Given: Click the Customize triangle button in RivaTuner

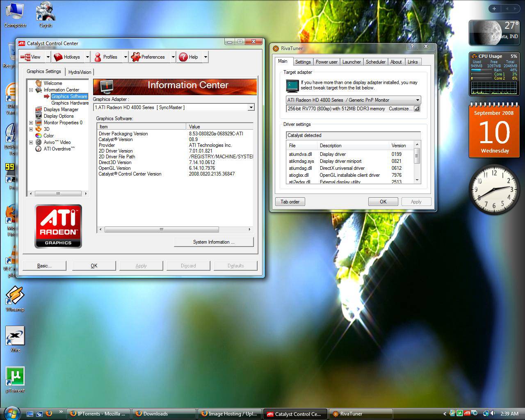Looking at the screenshot, I should click(x=416, y=109).
